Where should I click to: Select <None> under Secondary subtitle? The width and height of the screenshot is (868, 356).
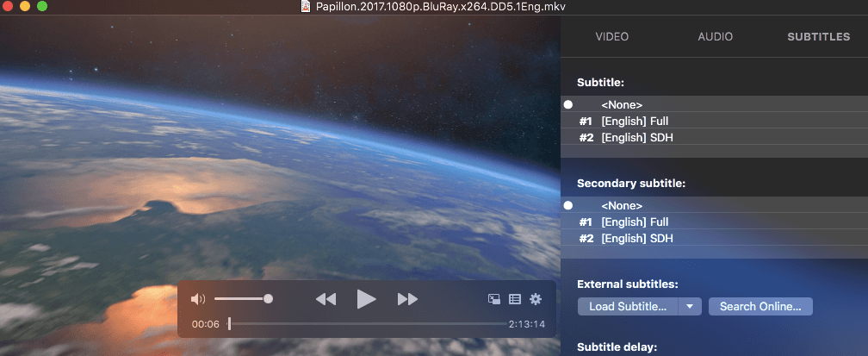point(714,205)
